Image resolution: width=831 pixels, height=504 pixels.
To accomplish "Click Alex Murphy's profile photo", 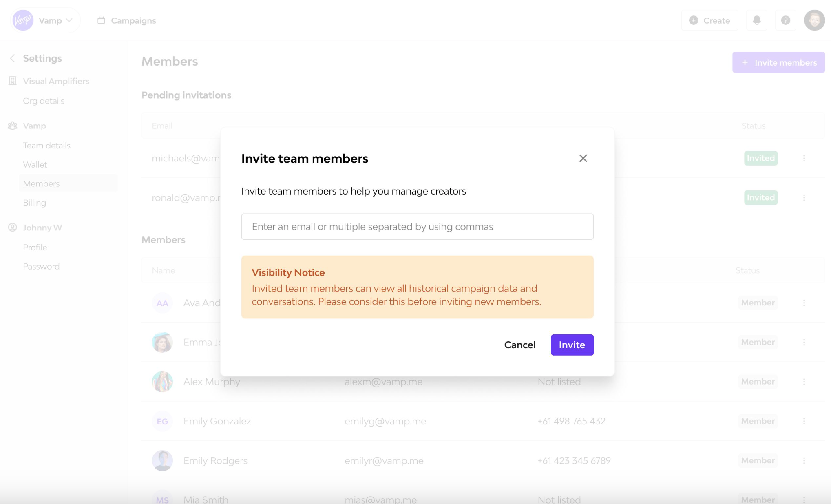I will [x=162, y=382].
